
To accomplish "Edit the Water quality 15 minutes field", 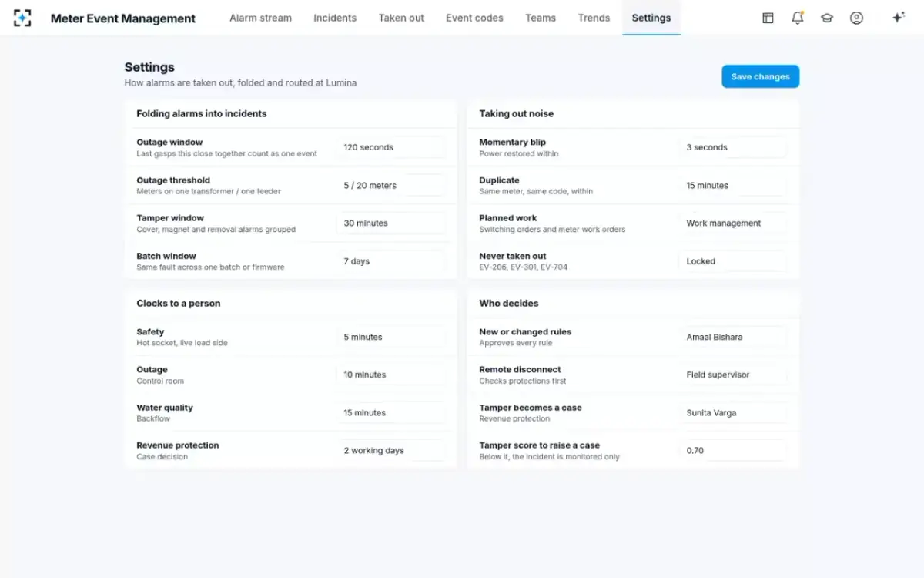I will [x=391, y=413].
